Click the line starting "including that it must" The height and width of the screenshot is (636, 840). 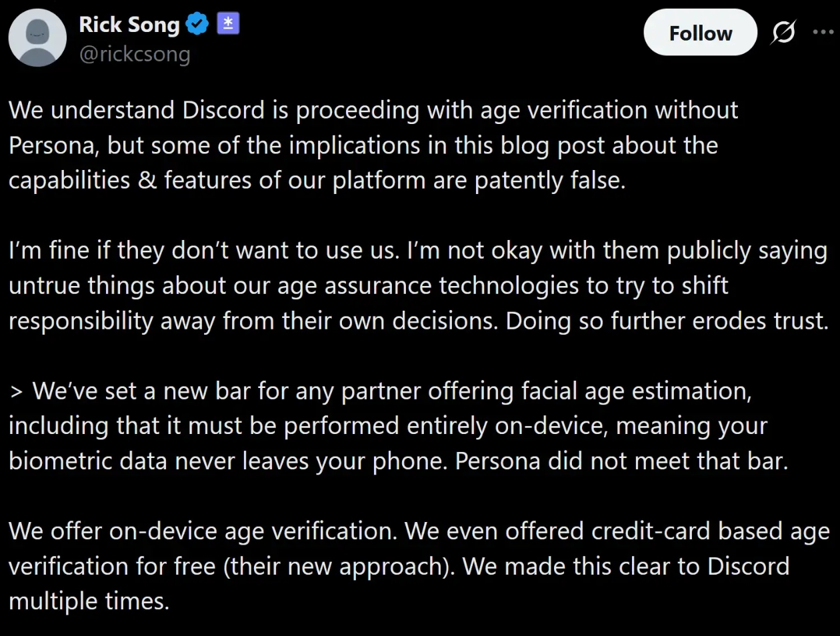(387, 426)
